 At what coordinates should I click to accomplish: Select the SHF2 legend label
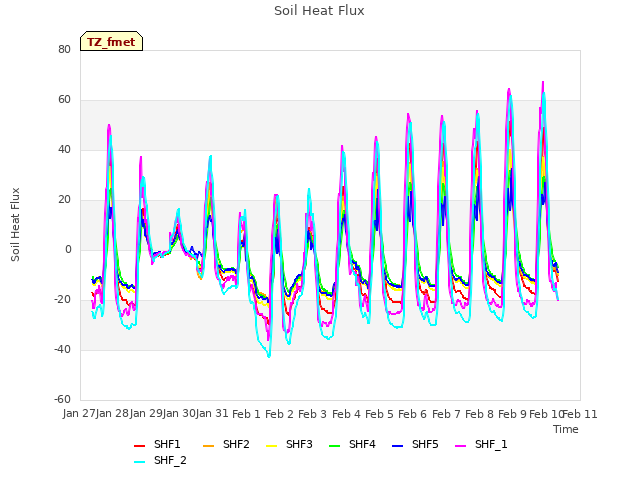pos(236,444)
